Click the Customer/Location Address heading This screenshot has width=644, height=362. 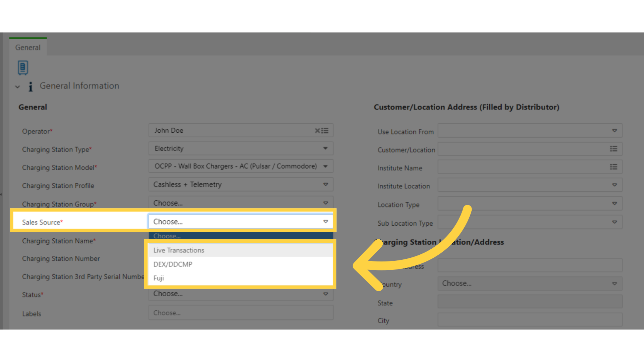(467, 107)
